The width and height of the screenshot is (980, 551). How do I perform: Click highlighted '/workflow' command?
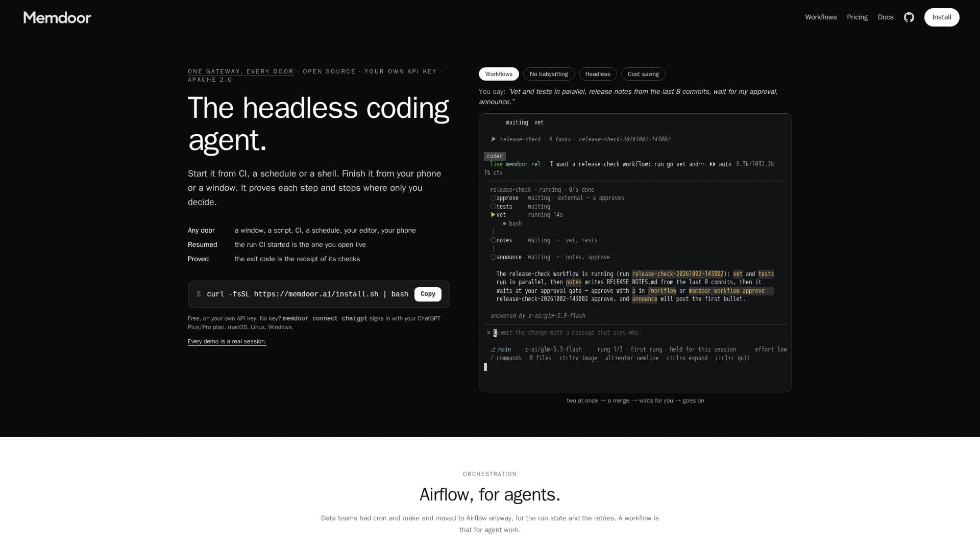[x=662, y=291]
